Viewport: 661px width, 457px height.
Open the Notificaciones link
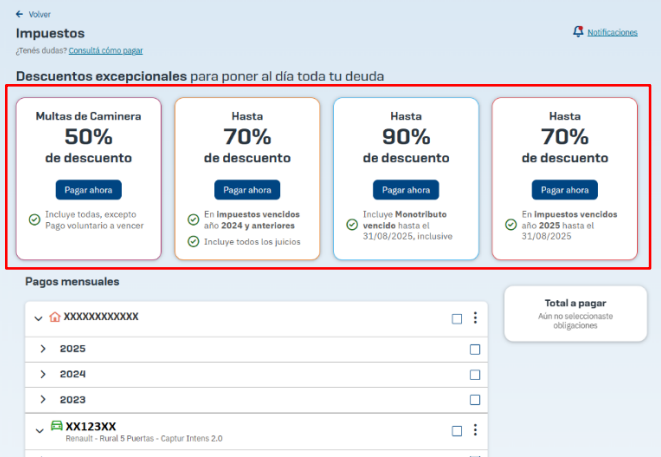[612, 32]
